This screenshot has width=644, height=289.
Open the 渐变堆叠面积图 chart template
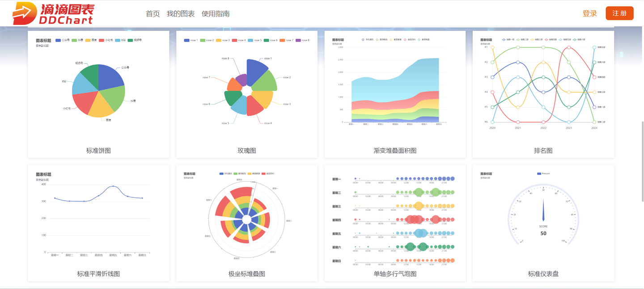click(x=394, y=151)
